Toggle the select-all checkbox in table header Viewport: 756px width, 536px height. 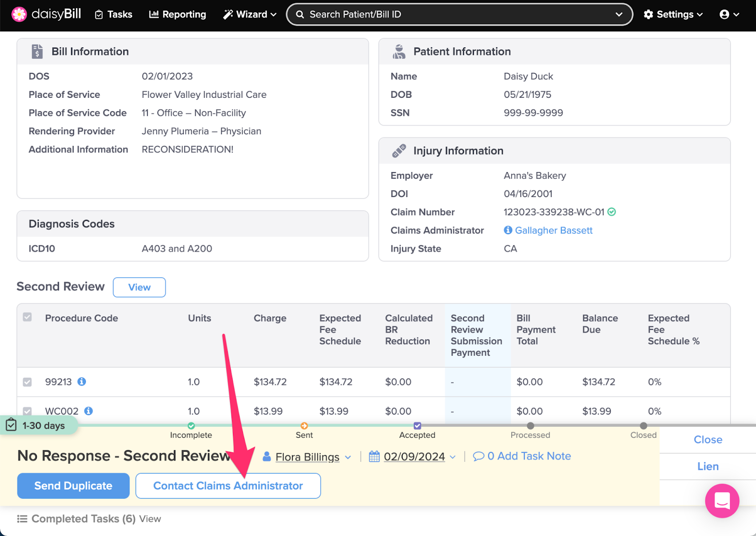coord(27,317)
